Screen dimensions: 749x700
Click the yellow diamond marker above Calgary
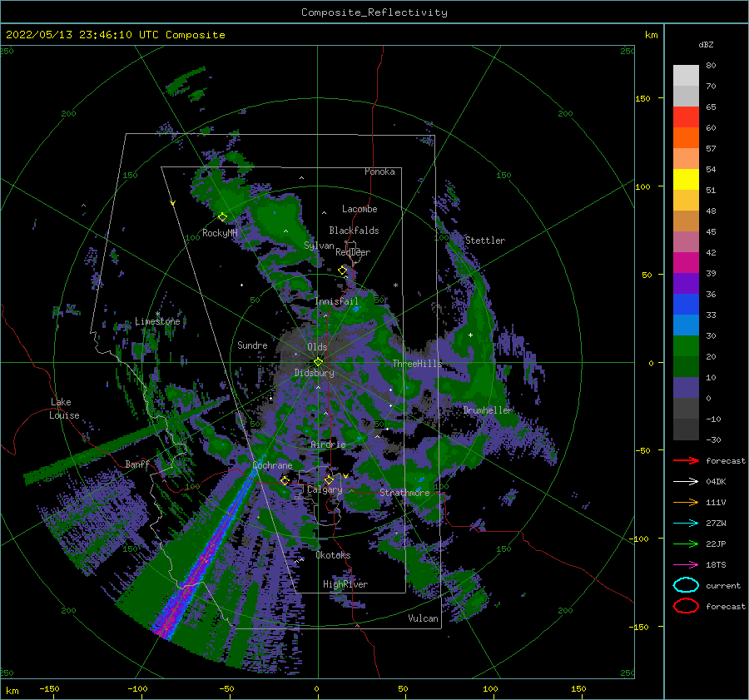[329, 479]
